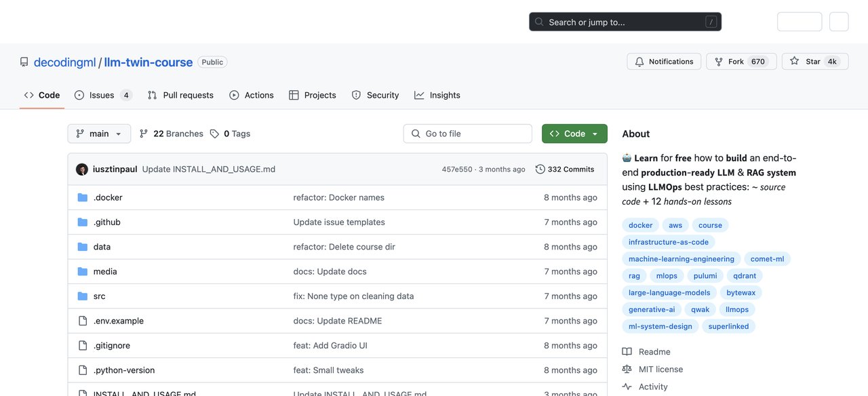Click the fork icon in the Fork button
This screenshot has height=396, width=868.
point(719,62)
